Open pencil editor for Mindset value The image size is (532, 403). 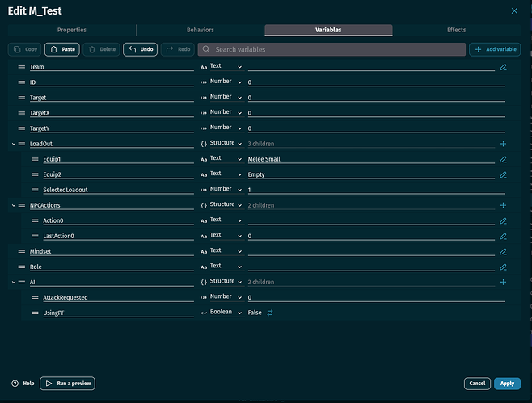click(503, 251)
